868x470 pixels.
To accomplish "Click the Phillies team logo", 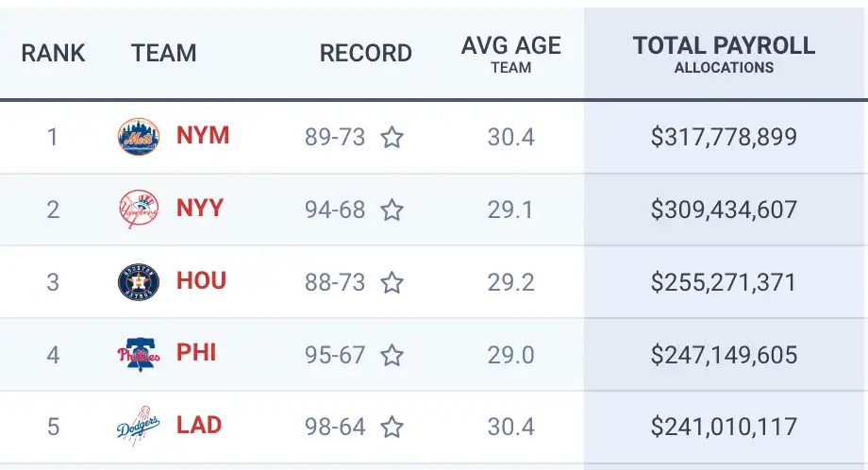I will click(139, 354).
